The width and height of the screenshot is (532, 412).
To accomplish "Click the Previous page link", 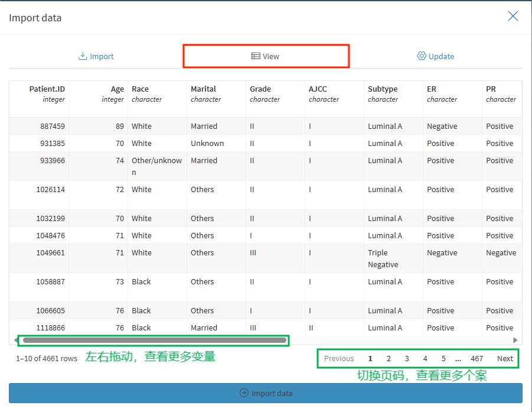I will tap(339, 358).
